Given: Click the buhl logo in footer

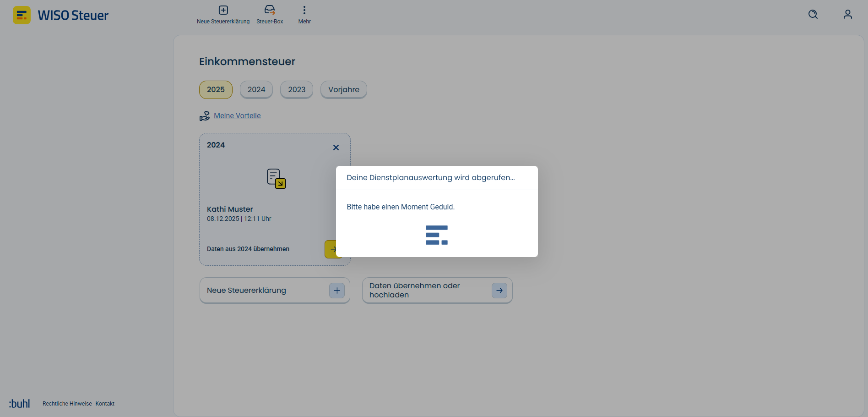Looking at the screenshot, I should (x=19, y=403).
